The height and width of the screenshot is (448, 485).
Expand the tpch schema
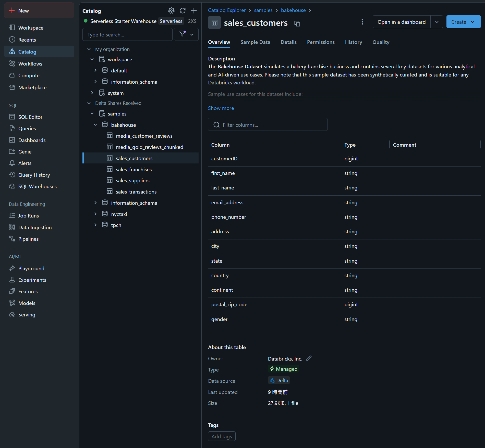(95, 225)
